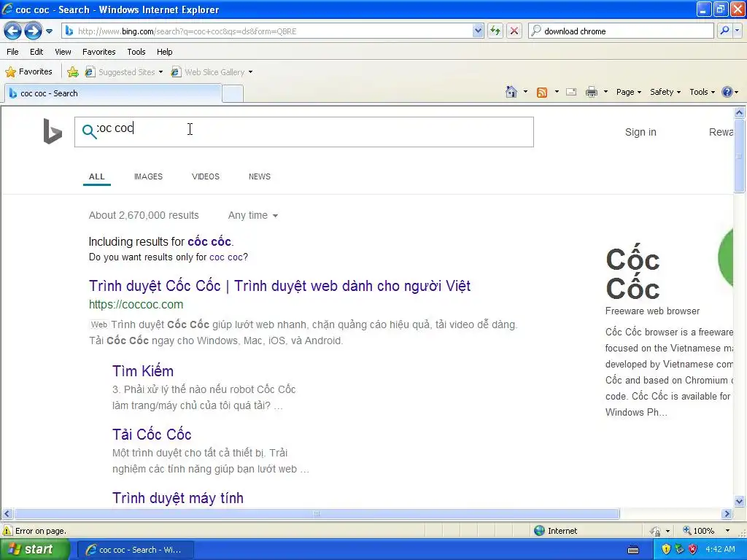
Task: Click the vertical scrollbar down arrow
Action: (x=740, y=501)
